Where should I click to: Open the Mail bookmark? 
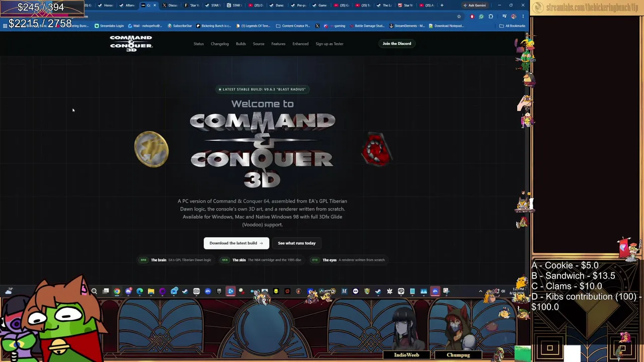(x=145, y=26)
